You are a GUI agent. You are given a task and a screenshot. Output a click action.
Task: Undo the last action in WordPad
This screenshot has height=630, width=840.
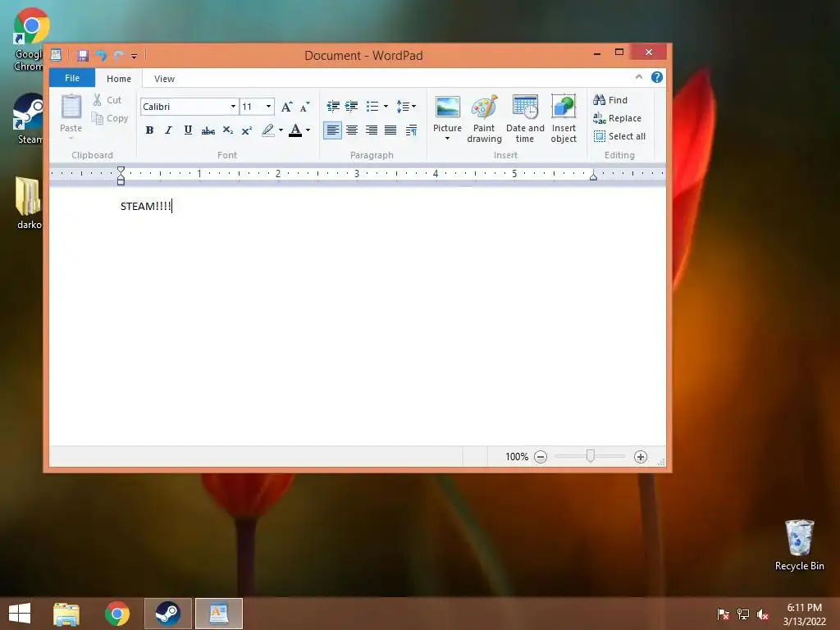(x=101, y=55)
